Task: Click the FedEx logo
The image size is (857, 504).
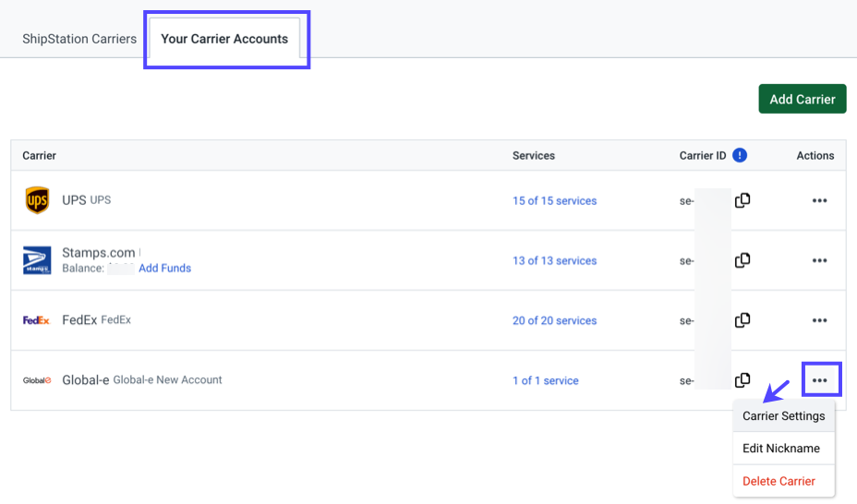Action: coord(37,320)
